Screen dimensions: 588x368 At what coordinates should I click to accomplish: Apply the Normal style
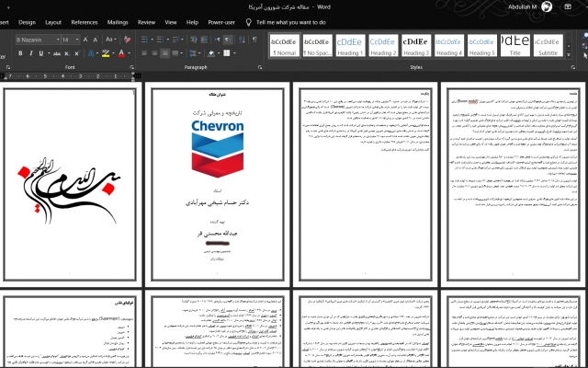point(285,46)
